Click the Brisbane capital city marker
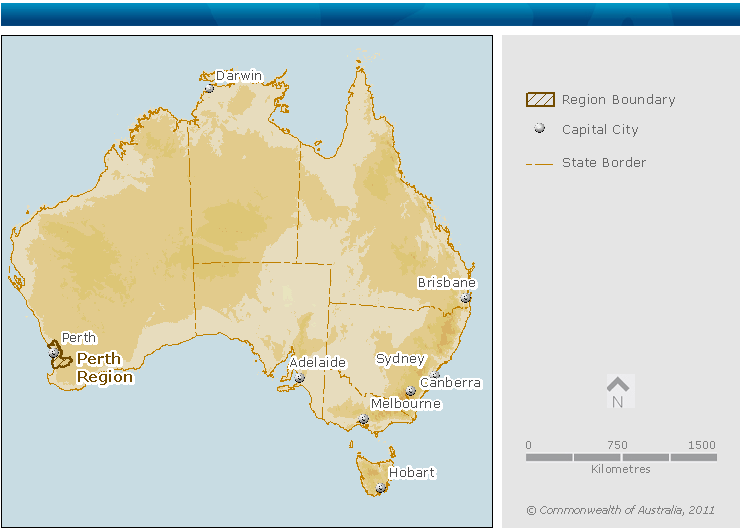 click(x=466, y=298)
